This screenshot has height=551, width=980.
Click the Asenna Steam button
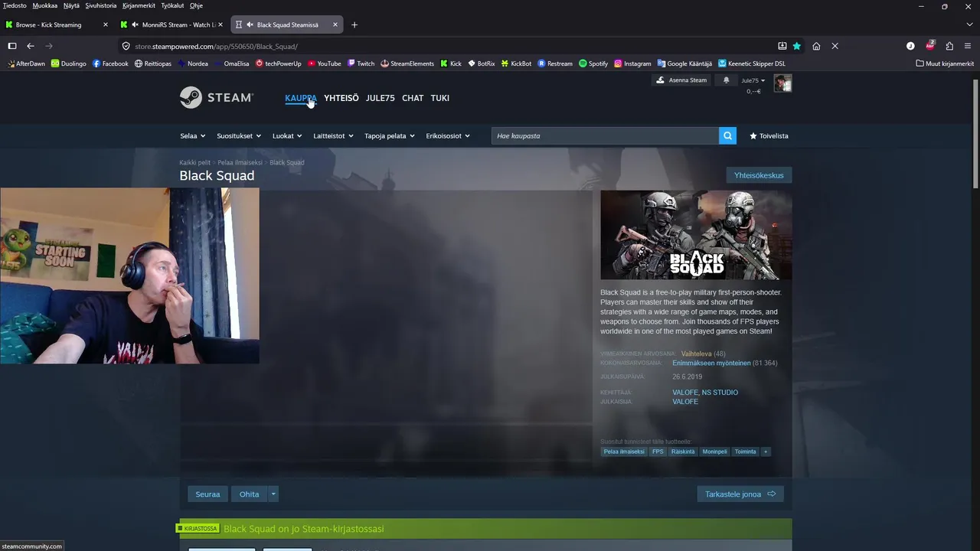[681, 80]
